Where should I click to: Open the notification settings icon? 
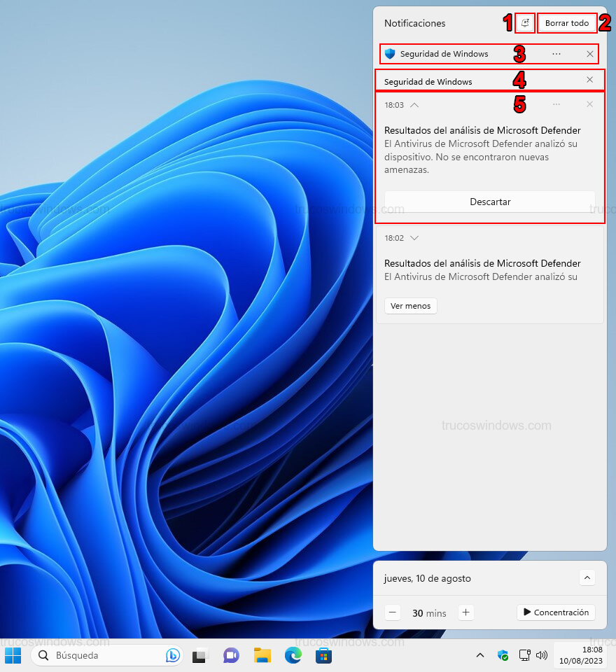click(x=525, y=22)
